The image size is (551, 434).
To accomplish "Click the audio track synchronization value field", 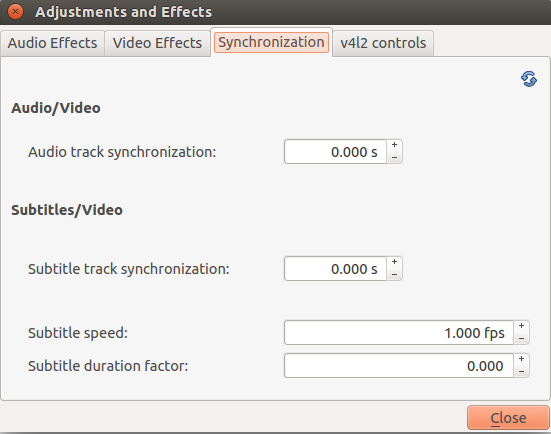I will 336,152.
